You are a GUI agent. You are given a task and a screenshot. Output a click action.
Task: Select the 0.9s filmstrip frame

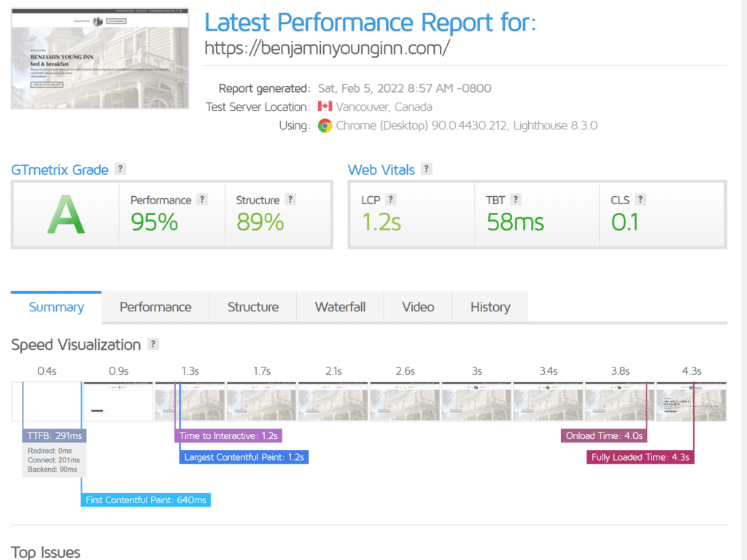point(118,401)
